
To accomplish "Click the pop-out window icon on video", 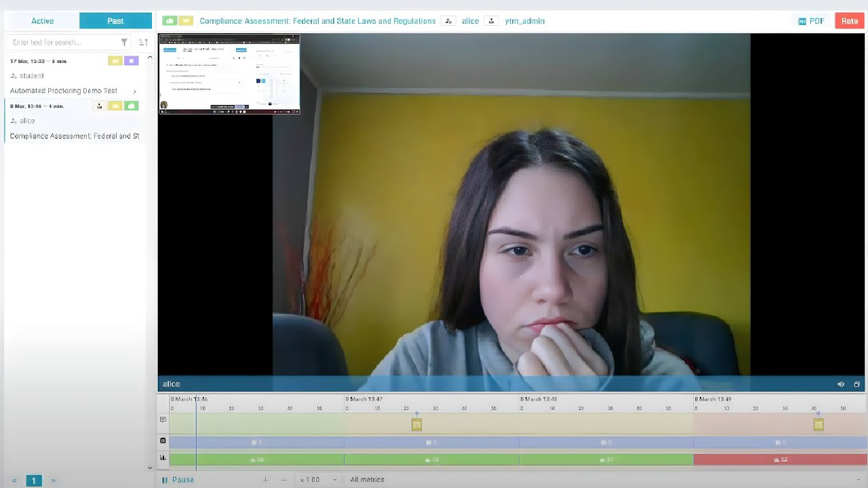I will pyautogui.click(x=856, y=384).
